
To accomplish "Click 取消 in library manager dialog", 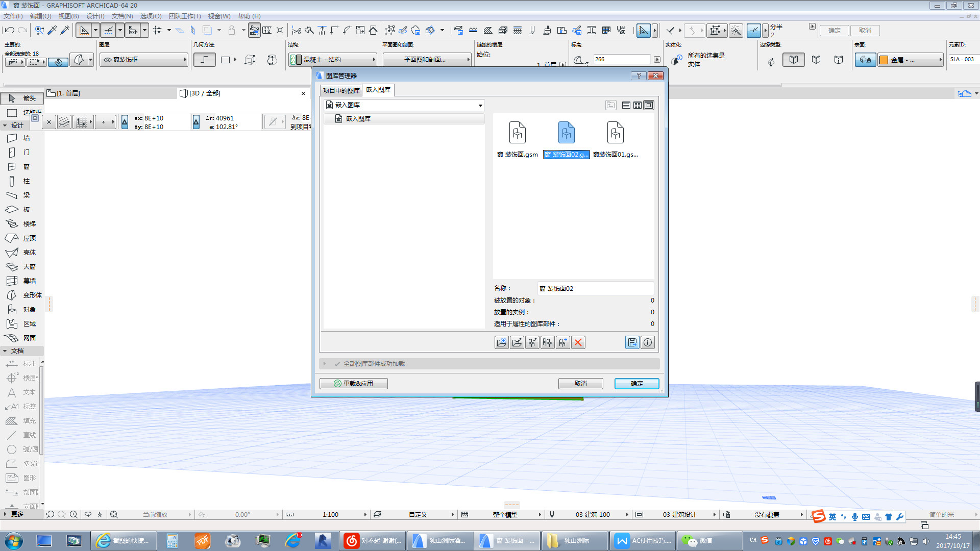I will click(x=581, y=384).
